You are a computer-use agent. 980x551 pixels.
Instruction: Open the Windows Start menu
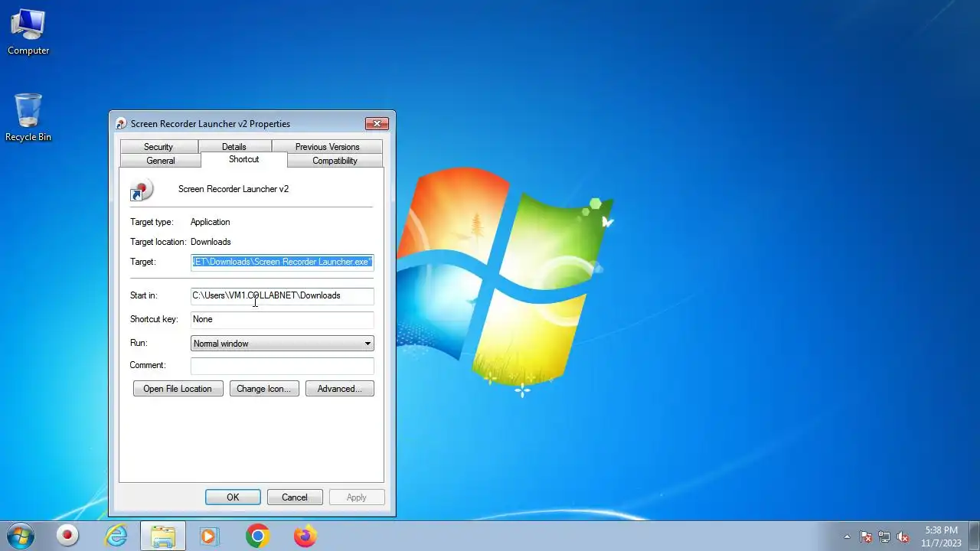(x=21, y=536)
